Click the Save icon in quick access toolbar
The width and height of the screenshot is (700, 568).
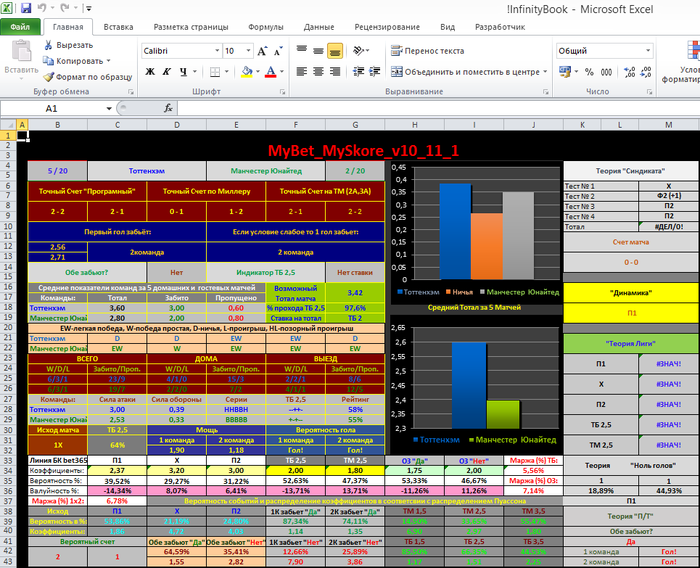point(25,8)
